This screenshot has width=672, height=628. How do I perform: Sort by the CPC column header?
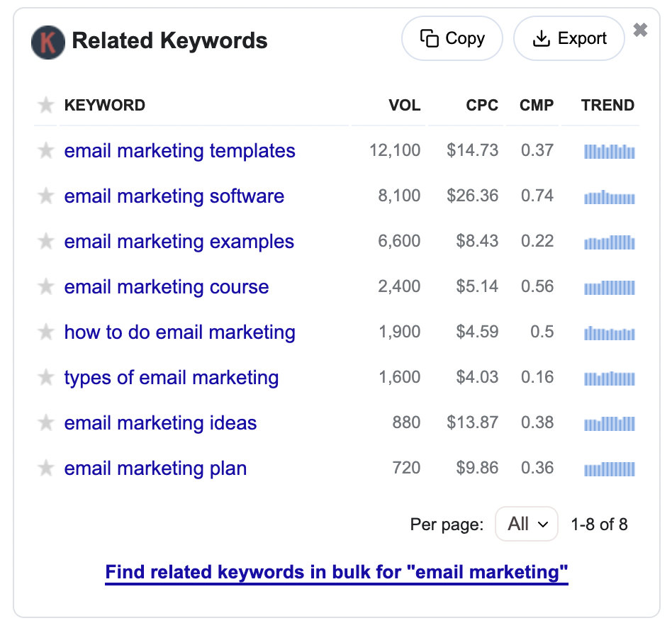[482, 106]
